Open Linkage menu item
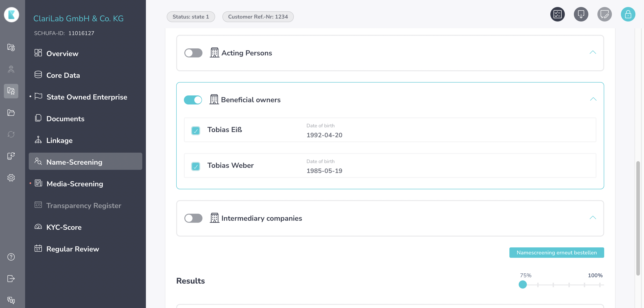This screenshot has width=644, height=308. [86, 140]
